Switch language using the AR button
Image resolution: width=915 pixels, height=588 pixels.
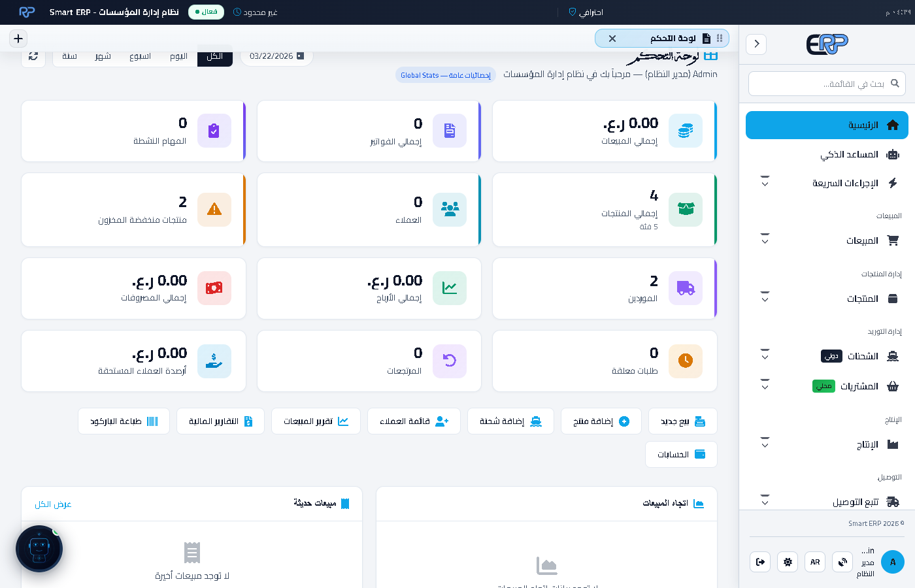815,562
